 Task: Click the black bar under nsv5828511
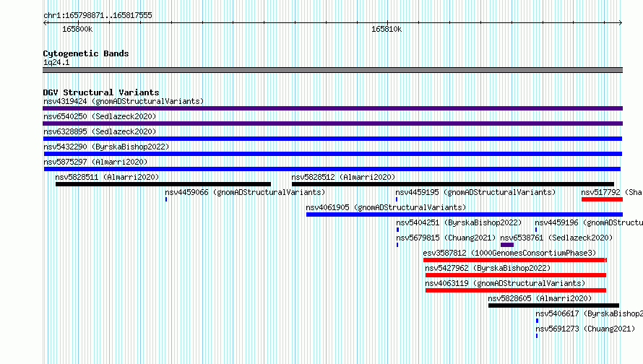coord(163,184)
